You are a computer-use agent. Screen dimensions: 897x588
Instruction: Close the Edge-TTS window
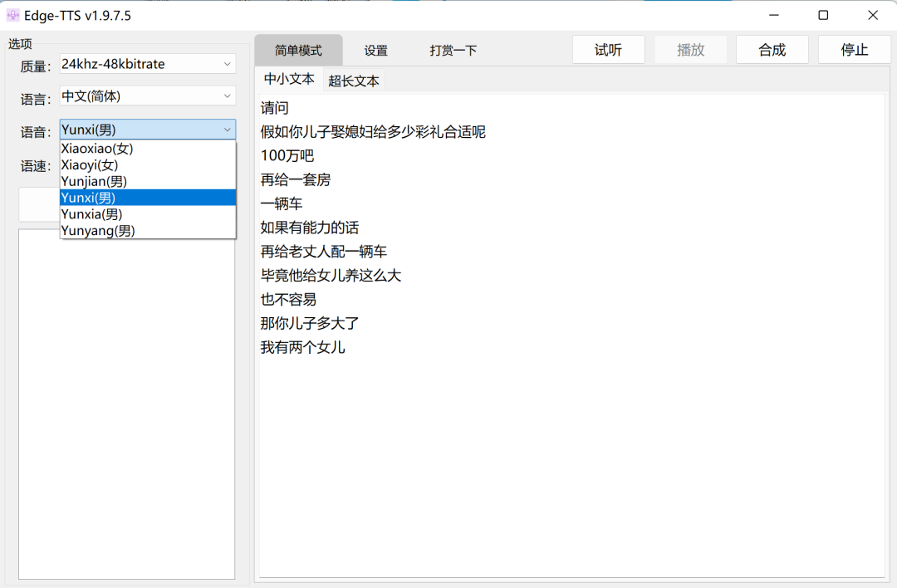[872, 16]
